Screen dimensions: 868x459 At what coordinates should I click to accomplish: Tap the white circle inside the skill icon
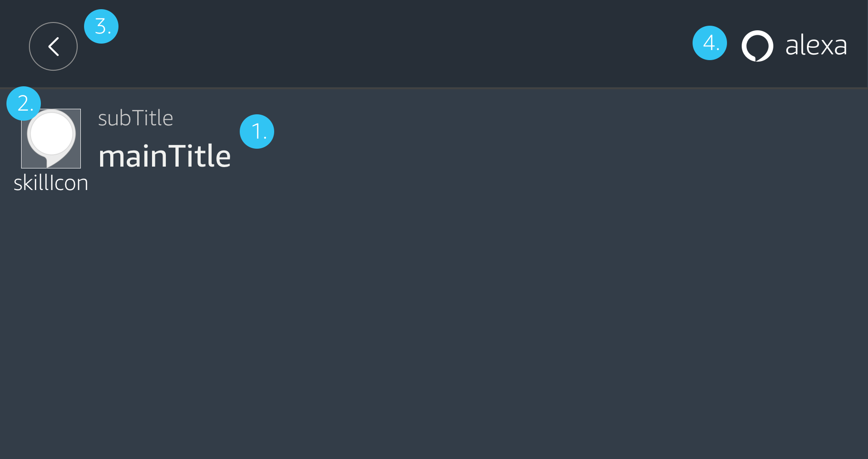[51, 133]
